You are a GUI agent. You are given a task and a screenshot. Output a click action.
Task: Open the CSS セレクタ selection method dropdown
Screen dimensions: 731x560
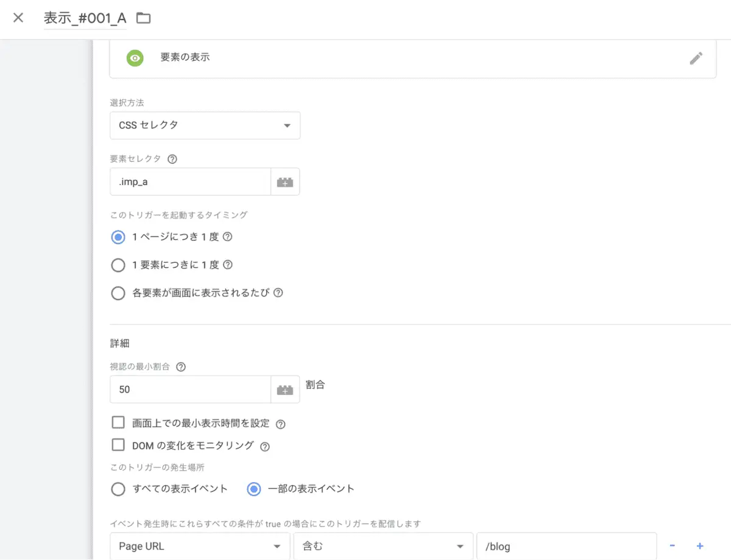pyautogui.click(x=205, y=125)
